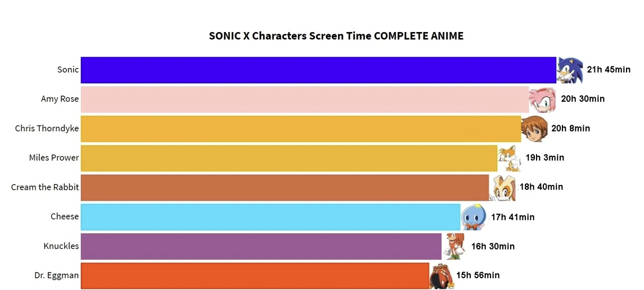Viewport: 644px width, 290px height.
Task: Click the Sonic character icon
Action: click(x=570, y=70)
